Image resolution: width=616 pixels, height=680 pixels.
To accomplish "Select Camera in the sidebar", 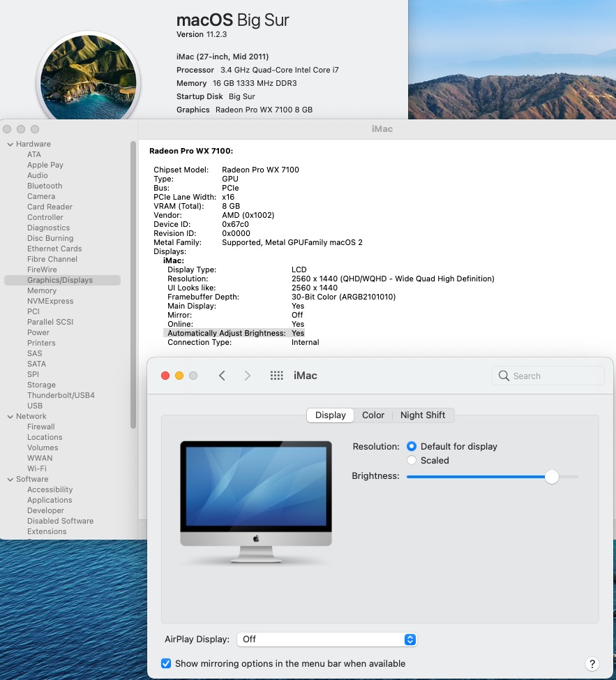I will (41, 196).
